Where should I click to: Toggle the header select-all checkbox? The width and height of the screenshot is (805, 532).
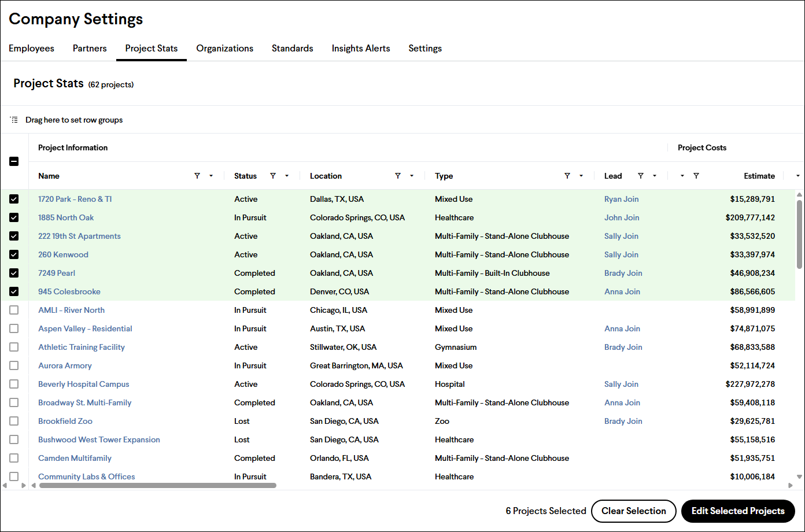(14, 162)
